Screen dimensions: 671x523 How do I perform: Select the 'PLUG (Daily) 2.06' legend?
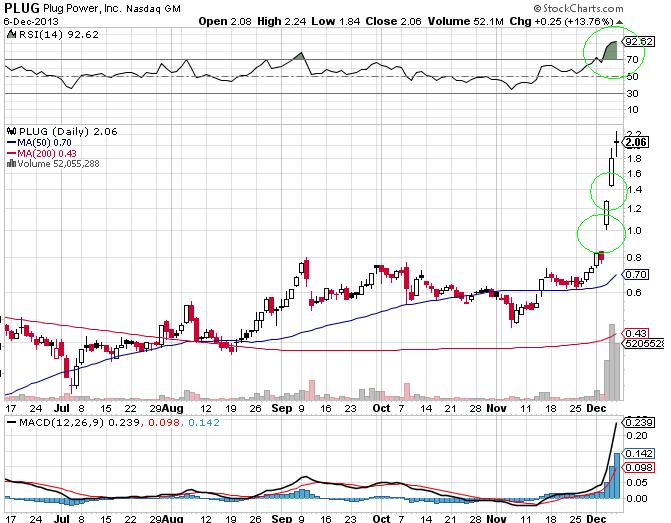[x=68, y=131]
